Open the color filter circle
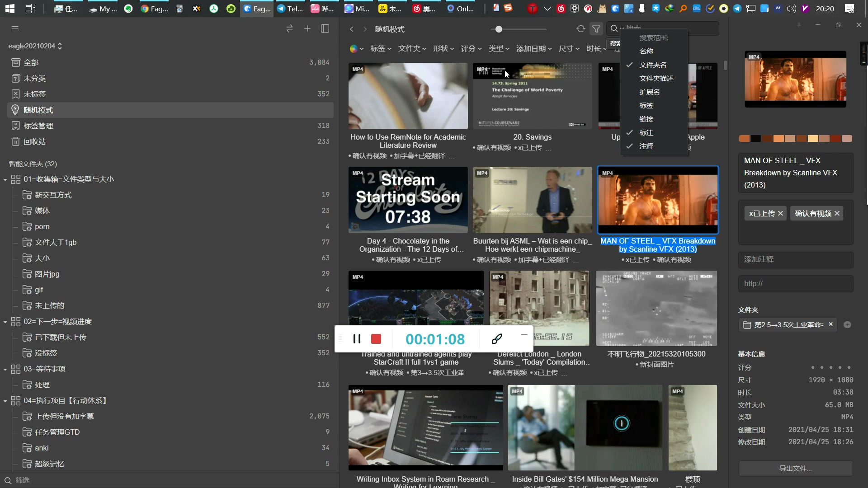The height and width of the screenshot is (488, 868). (354, 48)
